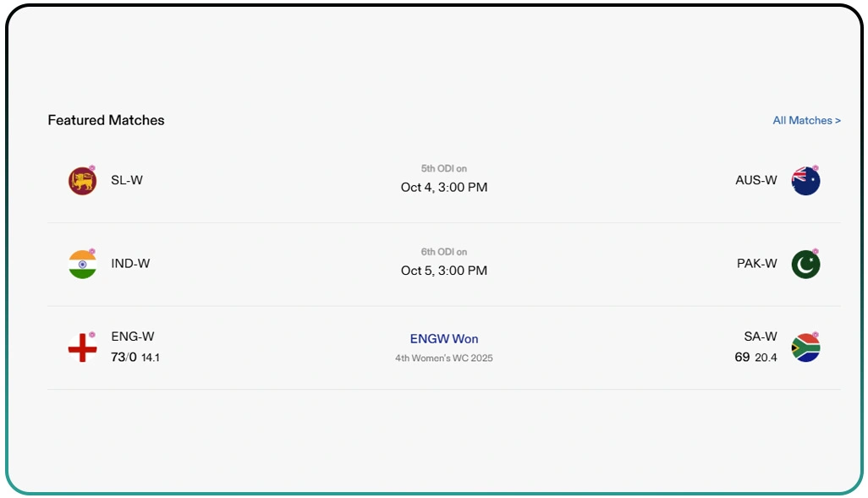
Task: Click the Australia Women flag icon
Action: 805,181
